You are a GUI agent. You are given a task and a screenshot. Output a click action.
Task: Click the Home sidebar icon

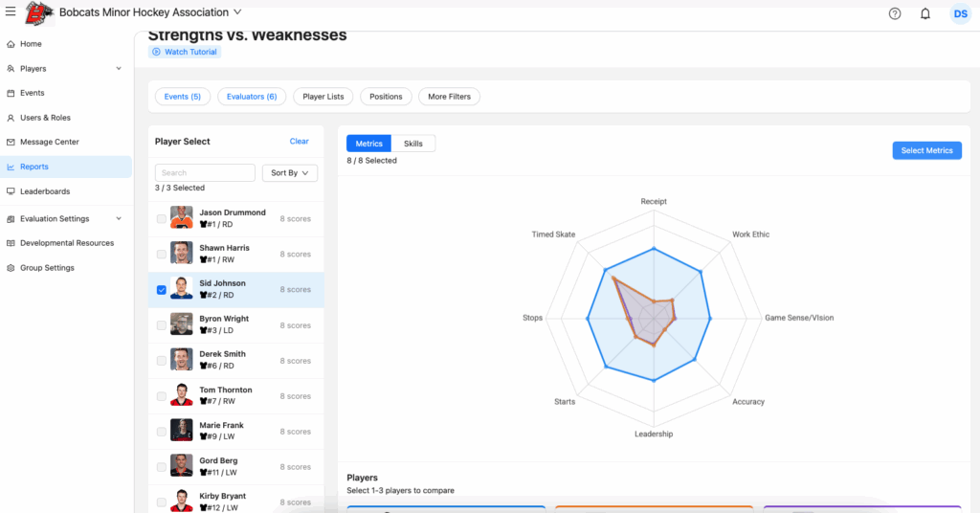click(x=11, y=44)
